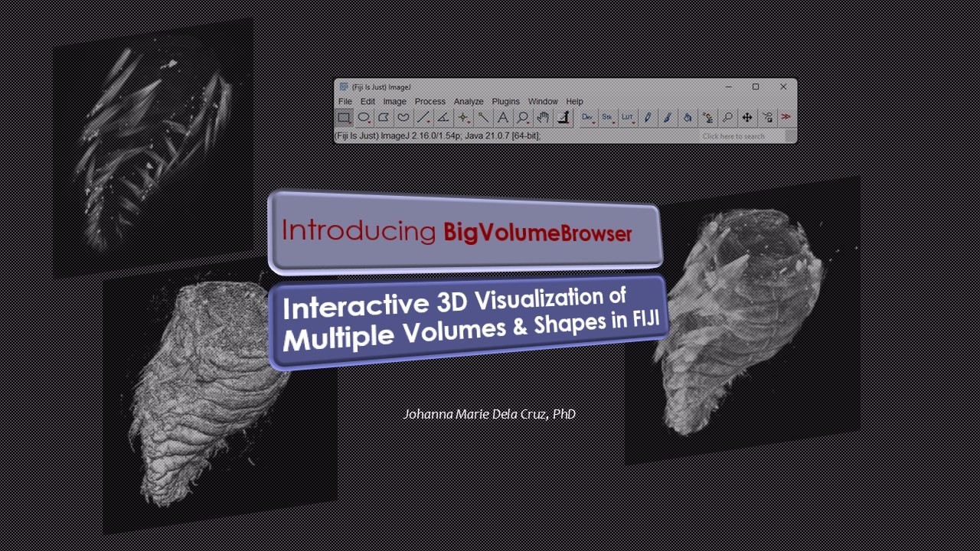The width and height of the screenshot is (980, 551).
Task: Open the Analyze menu
Action: coord(469,101)
